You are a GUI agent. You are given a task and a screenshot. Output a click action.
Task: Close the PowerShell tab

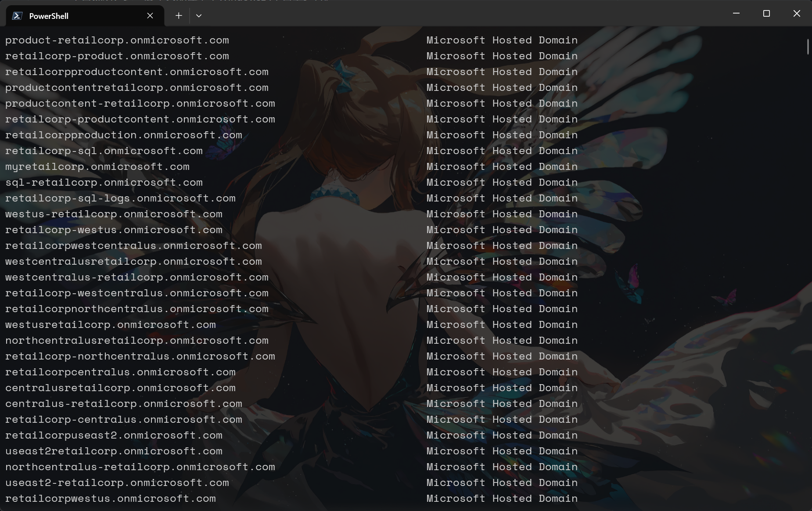[x=150, y=16]
